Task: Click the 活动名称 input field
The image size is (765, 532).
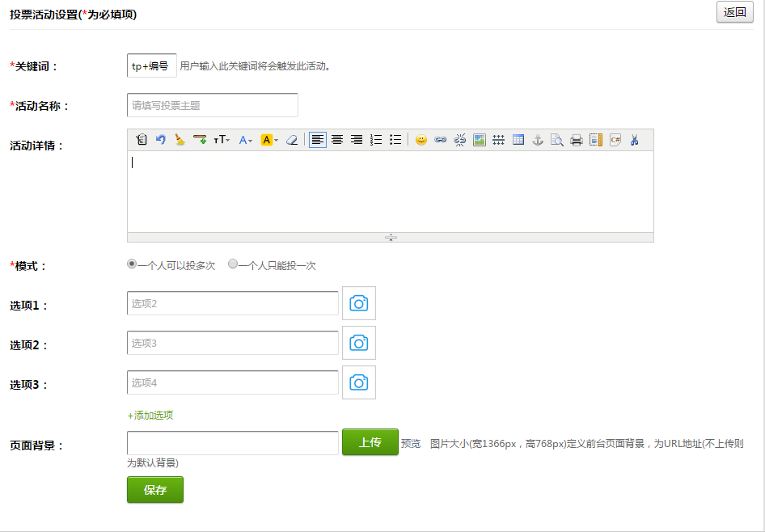Action: [213, 105]
